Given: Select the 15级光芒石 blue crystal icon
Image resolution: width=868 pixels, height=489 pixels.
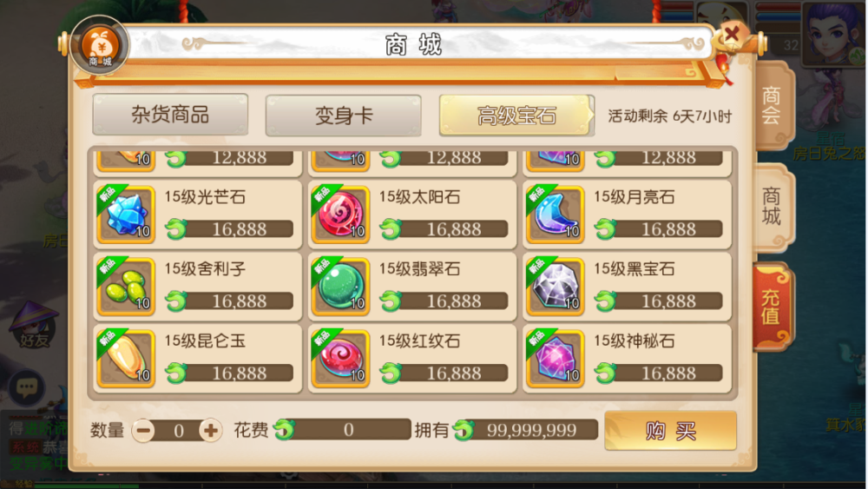Looking at the screenshot, I should pyautogui.click(x=126, y=215).
